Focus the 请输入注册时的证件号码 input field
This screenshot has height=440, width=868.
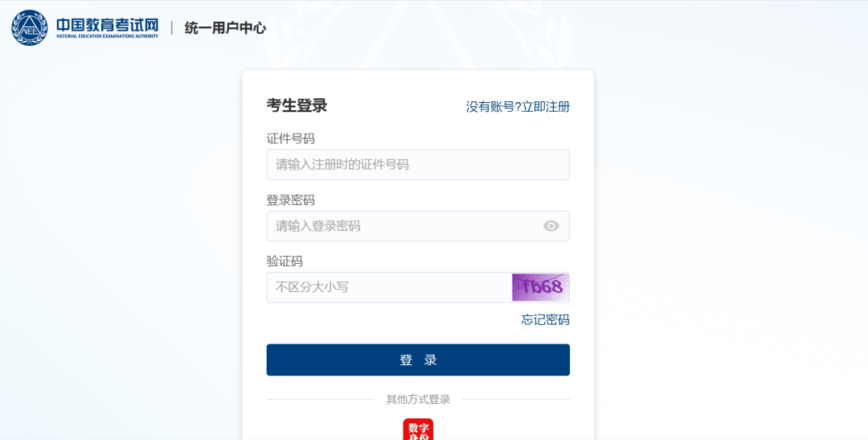click(x=418, y=165)
